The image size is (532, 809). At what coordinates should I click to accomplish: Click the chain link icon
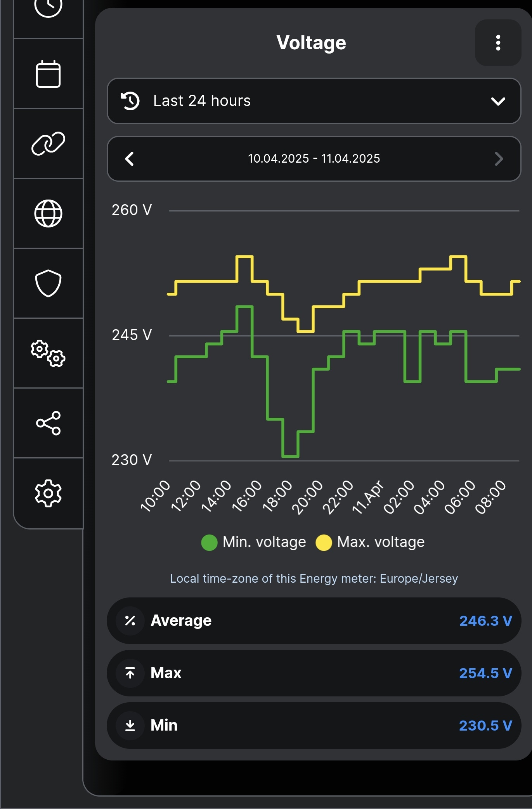click(x=48, y=144)
